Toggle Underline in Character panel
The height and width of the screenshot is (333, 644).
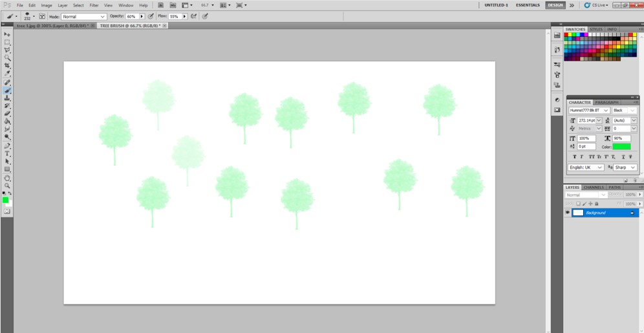(623, 157)
